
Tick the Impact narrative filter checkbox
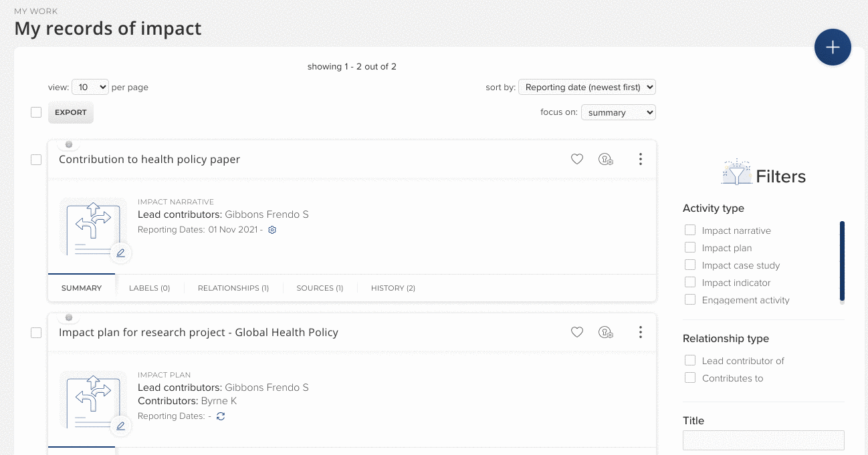coord(690,231)
